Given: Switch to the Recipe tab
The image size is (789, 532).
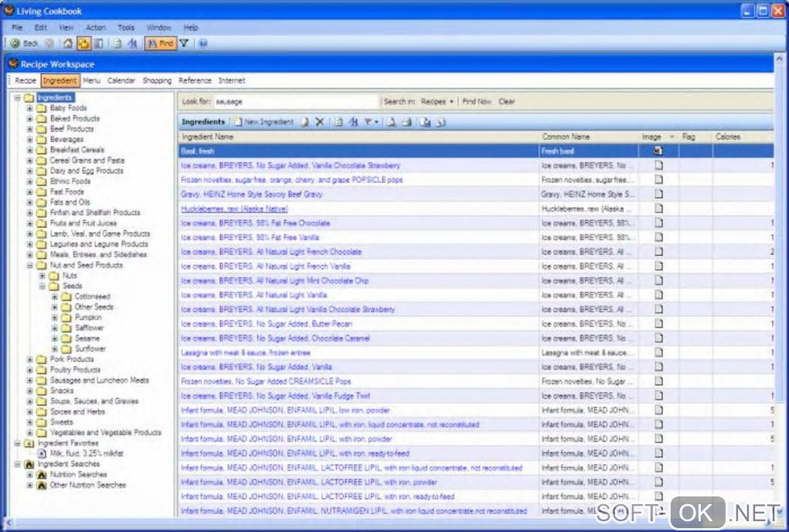Looking at the screenshot, I should pos(26,80).
